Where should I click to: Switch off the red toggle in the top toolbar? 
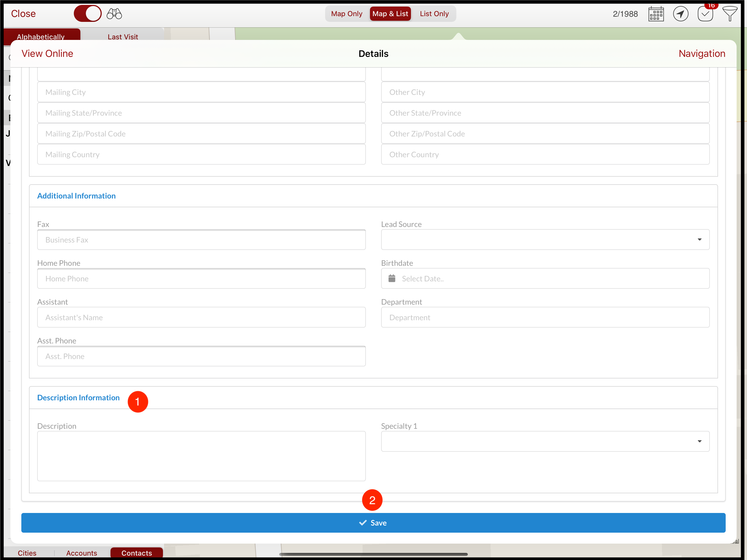pos(87,13)
